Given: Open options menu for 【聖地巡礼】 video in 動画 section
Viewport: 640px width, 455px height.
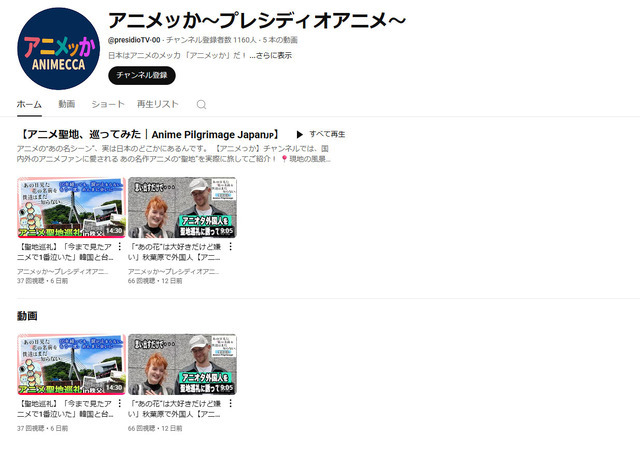Looking at the screenshot, I should pos(120,403).
